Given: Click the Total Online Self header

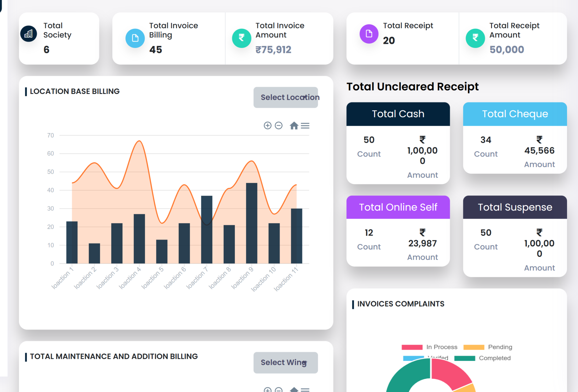Looking at the screenshot, I should coord(398,207).
